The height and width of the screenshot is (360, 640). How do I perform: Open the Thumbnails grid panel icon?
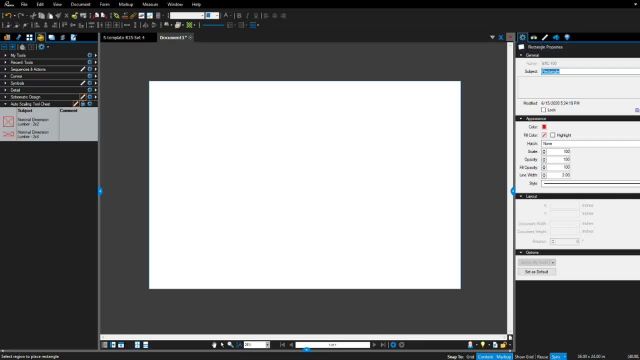click(x=29, y=37)
